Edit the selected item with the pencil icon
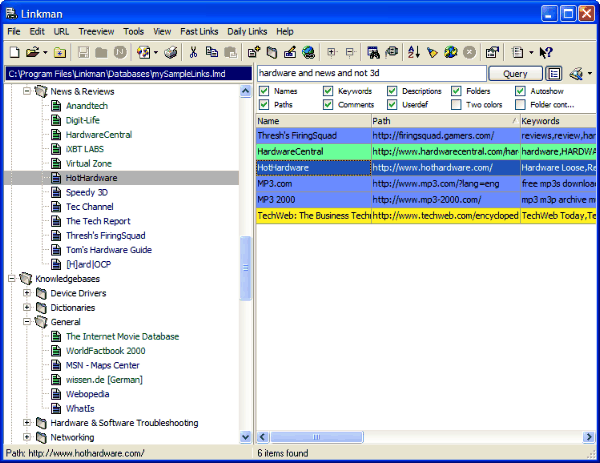 (290, 52)
